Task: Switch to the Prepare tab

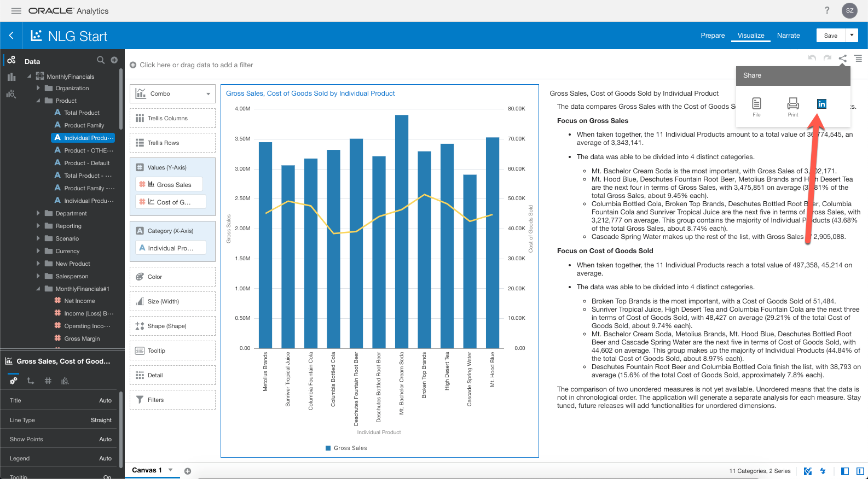Action: (713, 36)
